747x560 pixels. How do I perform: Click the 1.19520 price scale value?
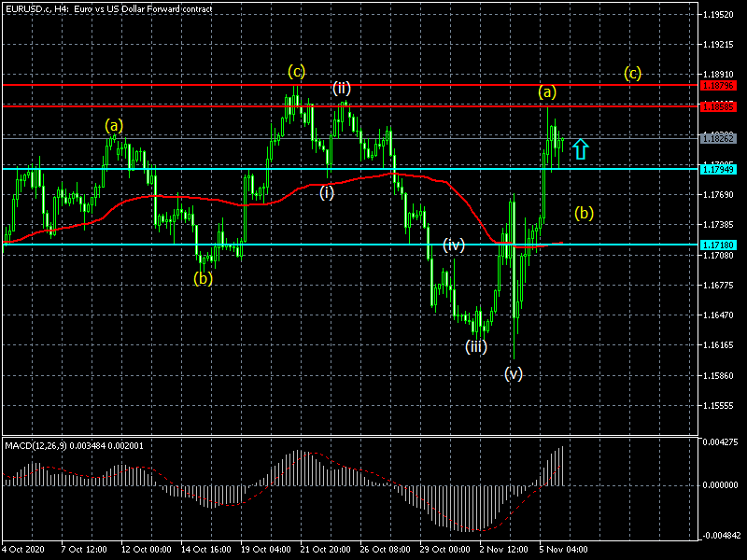[719, 15]
